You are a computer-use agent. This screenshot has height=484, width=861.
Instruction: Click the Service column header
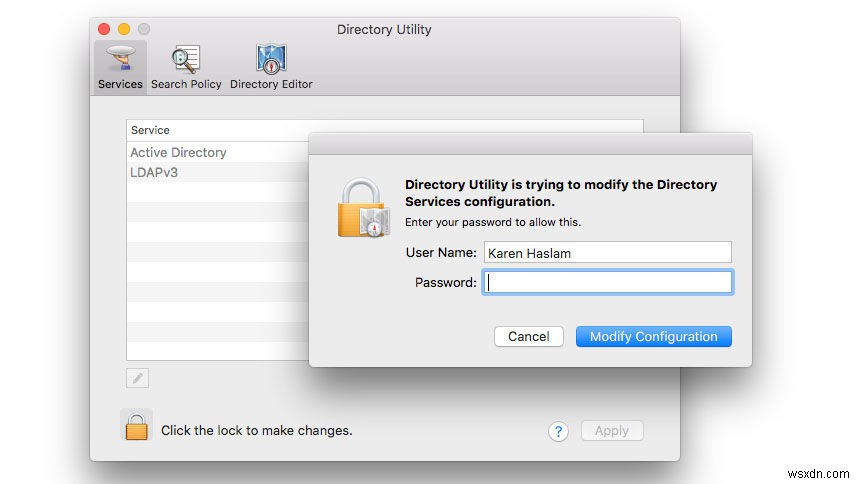(151, 130)
